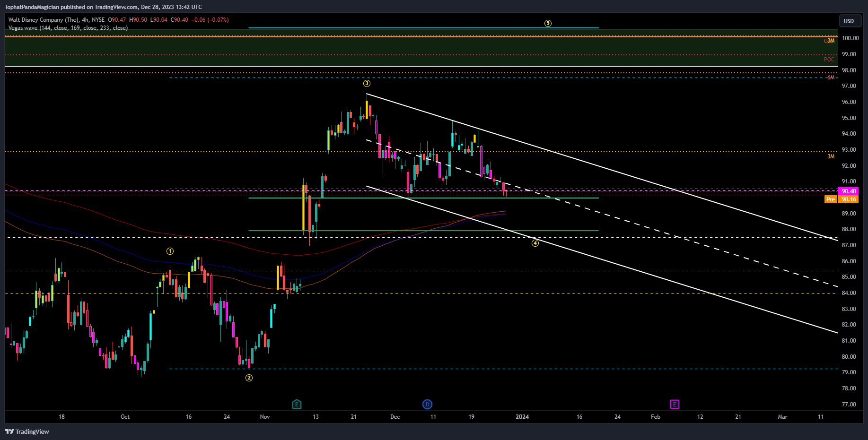The height and width of the screenshot is (440, 868).
Task: Select the wave label circled 5
Action: 548,23
